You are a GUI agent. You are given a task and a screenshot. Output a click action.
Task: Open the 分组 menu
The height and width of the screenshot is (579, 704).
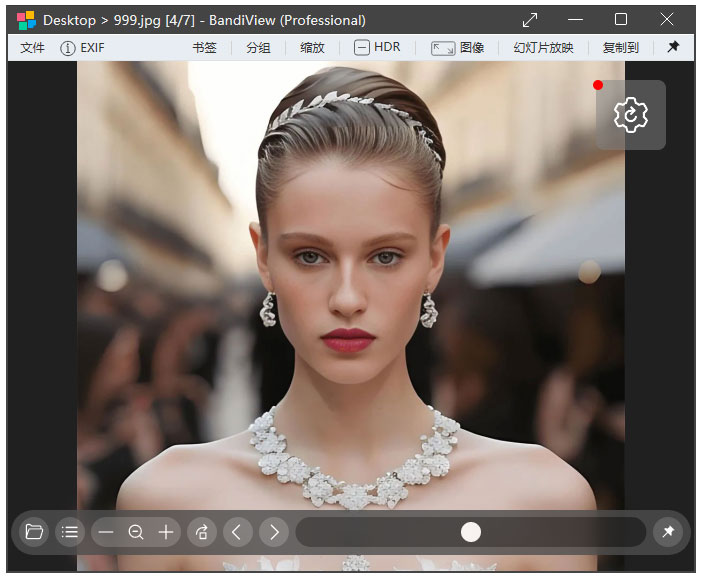pos(258,48)
